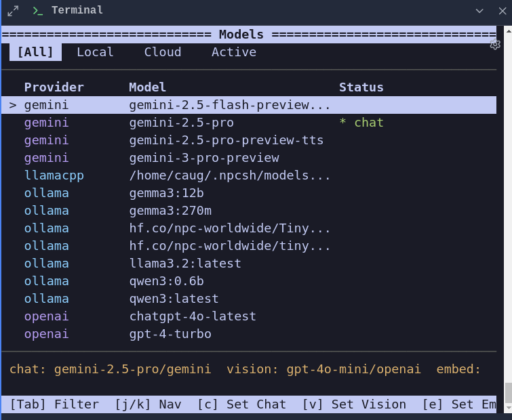Select the gemma3:12b model
This screenshot has width=512, height=420.
(x=167, y=193)
